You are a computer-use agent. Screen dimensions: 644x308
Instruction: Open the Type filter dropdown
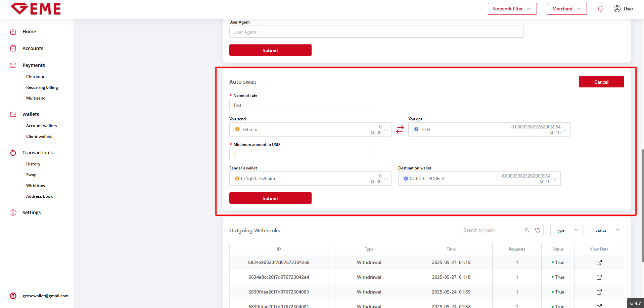[x=567, y=230]
